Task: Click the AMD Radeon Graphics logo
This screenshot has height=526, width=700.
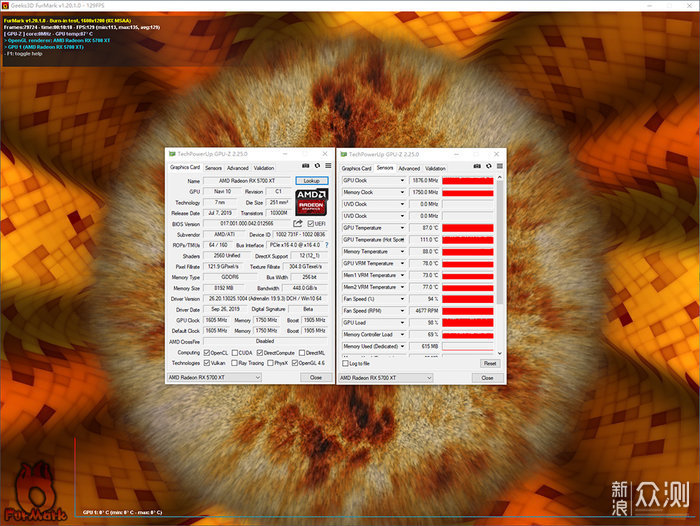Action: point(312,202)
